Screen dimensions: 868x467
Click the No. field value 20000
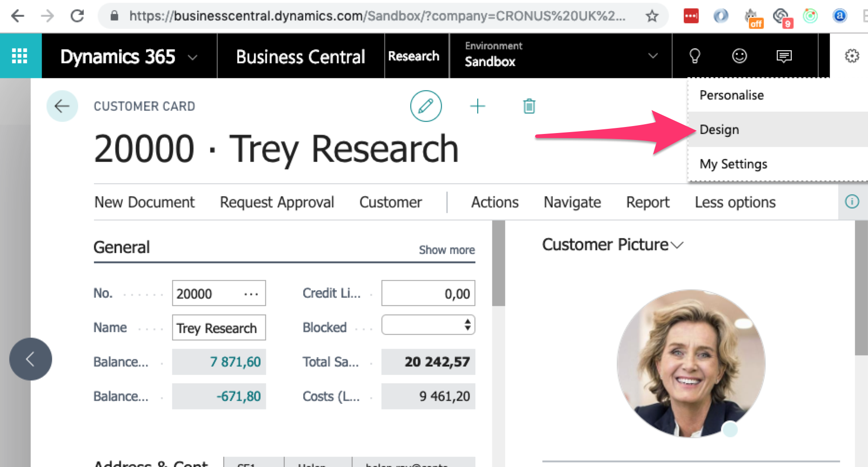pos(194,294)
